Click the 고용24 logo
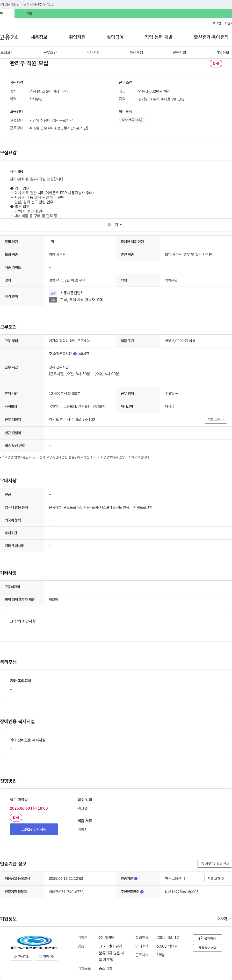 click(9, 37)
